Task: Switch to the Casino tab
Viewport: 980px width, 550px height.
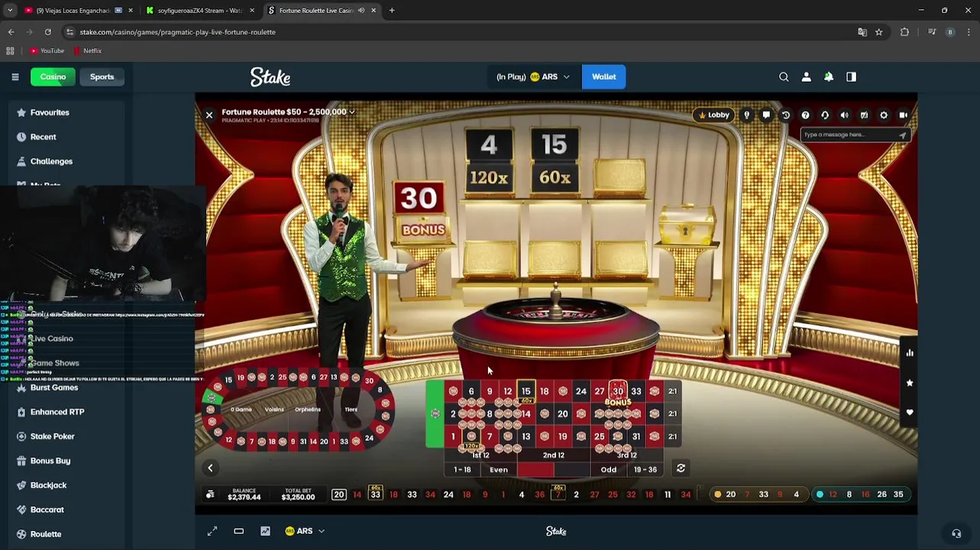Action: (53, 76)
